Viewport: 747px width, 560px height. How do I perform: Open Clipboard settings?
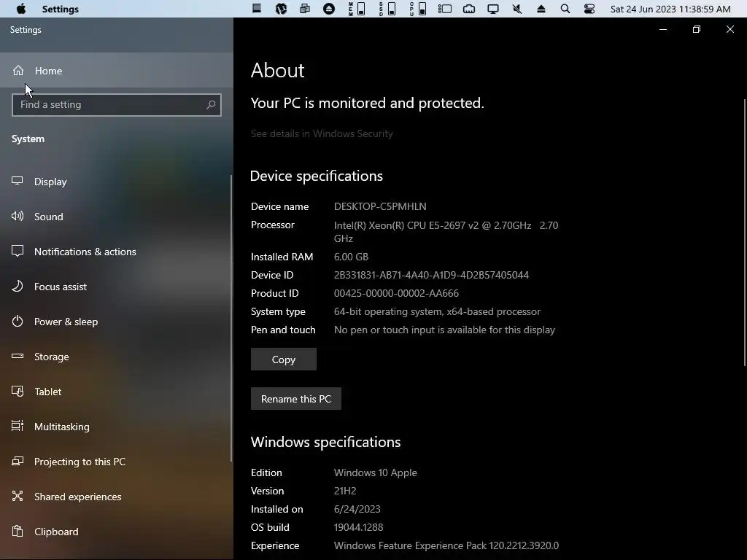(x=116, y=532)
